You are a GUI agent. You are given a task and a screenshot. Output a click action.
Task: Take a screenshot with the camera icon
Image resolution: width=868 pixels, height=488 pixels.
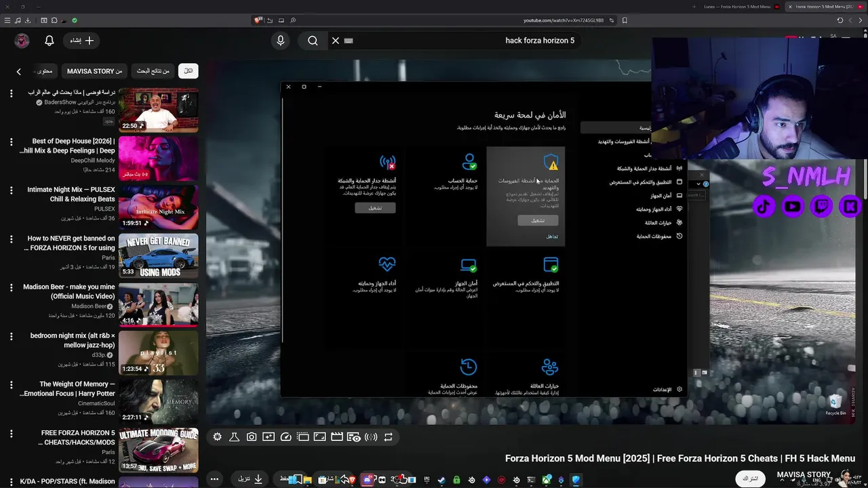pyautogui.click(x=252, y=437)
